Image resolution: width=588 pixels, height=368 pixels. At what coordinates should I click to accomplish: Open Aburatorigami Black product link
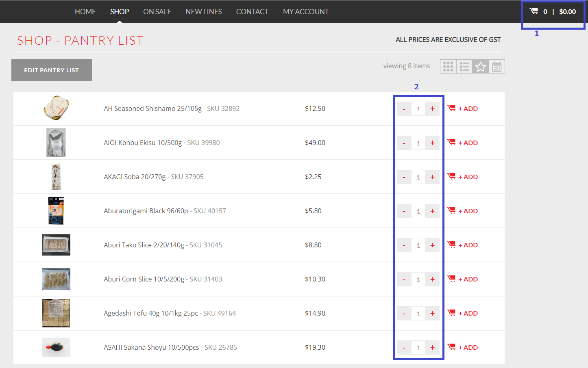coord(165,211)
